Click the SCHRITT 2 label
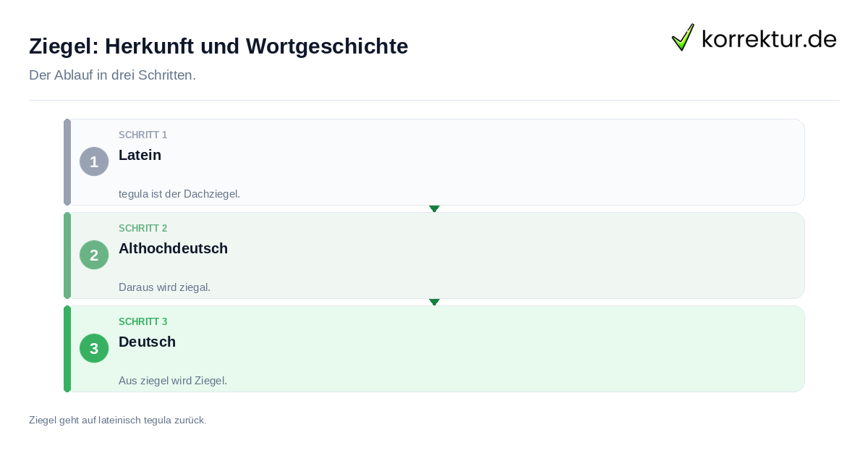868x456 pixels. click(x=142, y=229)
